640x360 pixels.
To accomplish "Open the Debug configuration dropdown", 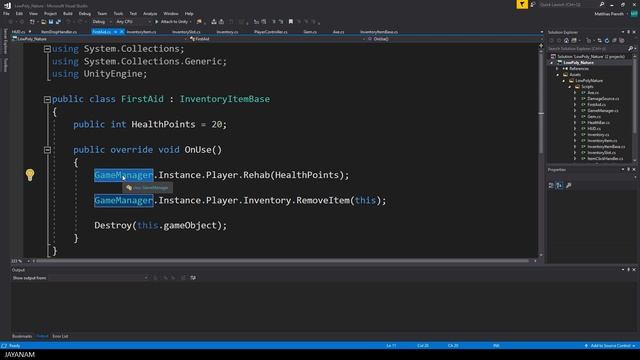I will click(101, 22).
